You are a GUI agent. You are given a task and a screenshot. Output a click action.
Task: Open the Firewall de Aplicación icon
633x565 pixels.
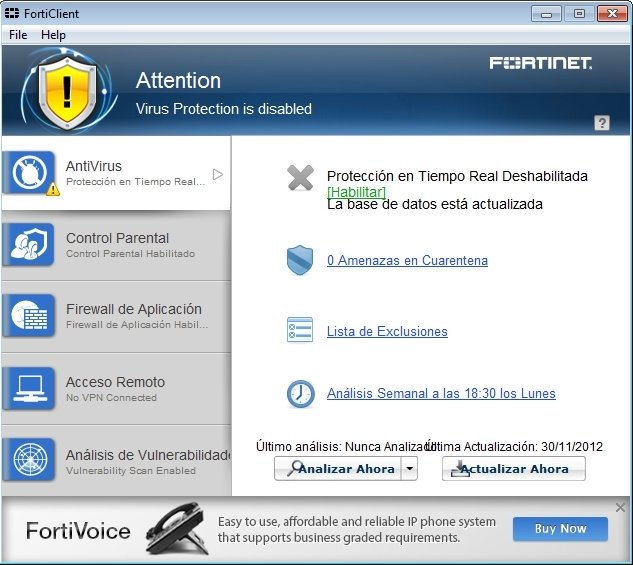click(x=29, y=316)
